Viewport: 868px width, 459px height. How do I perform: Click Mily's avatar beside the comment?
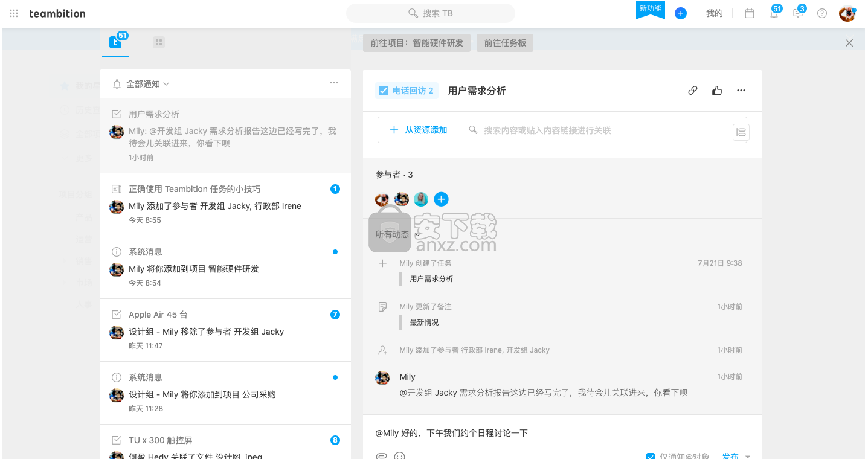[382, 378]
